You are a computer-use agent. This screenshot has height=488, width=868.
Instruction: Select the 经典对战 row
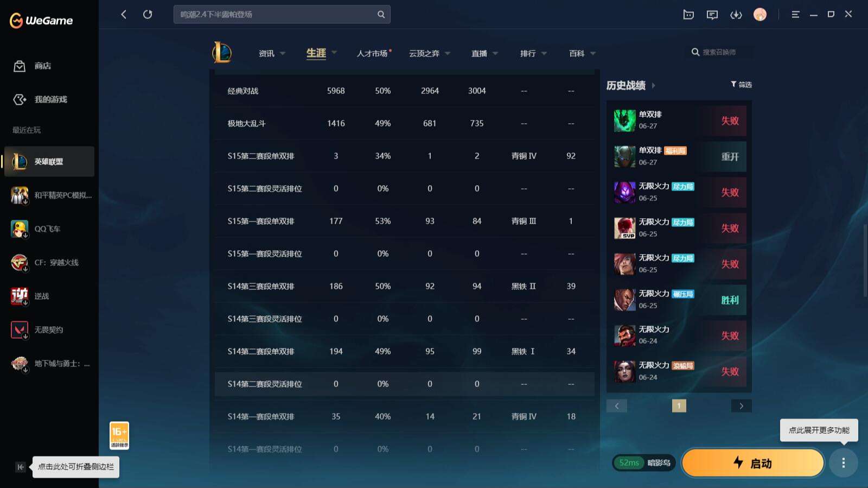(x=405, y=91)
